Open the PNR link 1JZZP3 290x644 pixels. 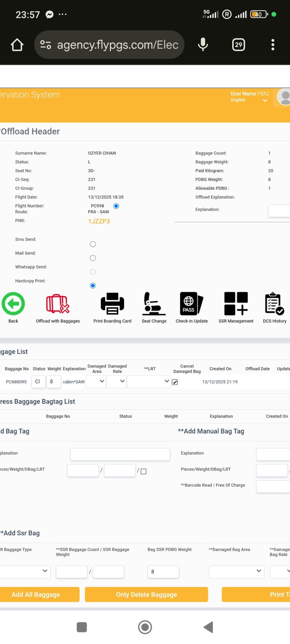pos(99,221)
